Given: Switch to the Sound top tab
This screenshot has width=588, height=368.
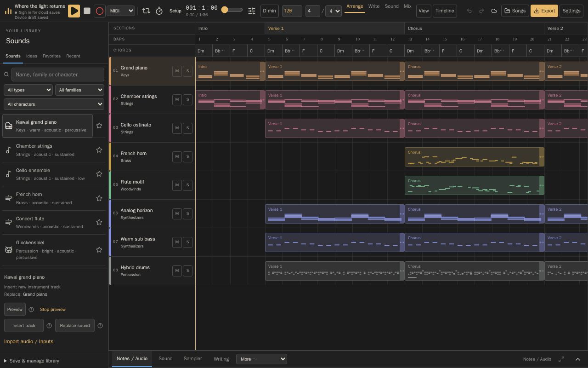Looking at the screenshot, I should point(391,6).
